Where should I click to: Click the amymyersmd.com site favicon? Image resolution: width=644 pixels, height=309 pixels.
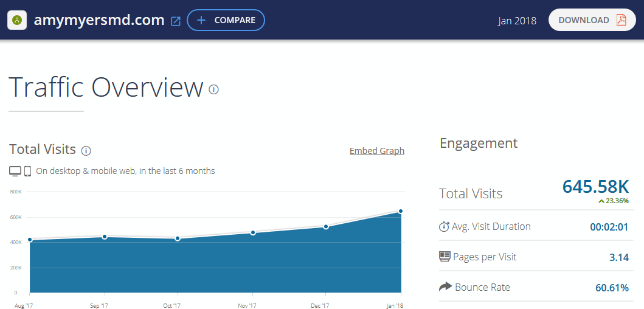point(17,19)
